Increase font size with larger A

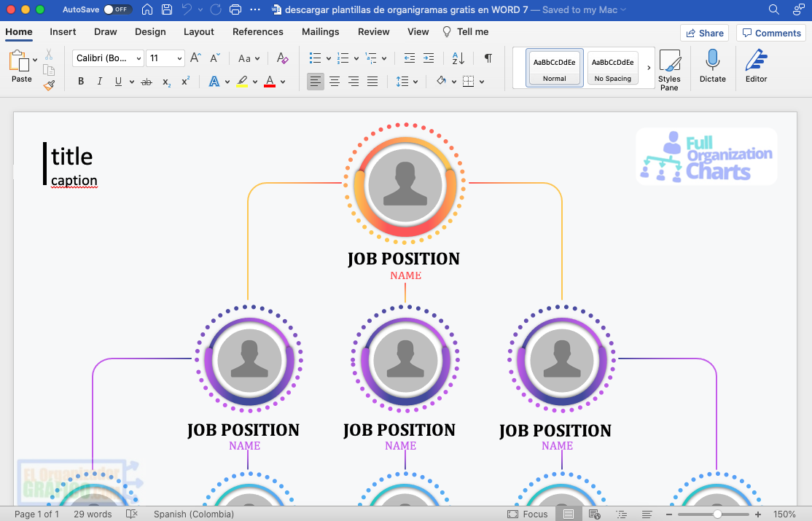(x=195, y=58)
